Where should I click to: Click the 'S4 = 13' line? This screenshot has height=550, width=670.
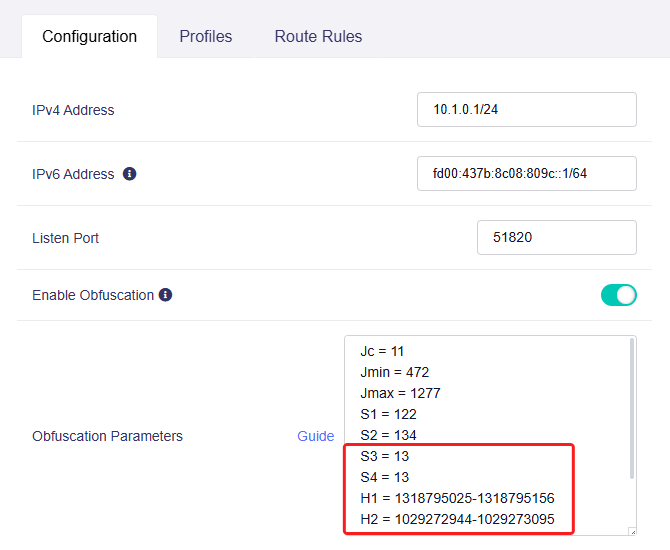pos(385,477)
